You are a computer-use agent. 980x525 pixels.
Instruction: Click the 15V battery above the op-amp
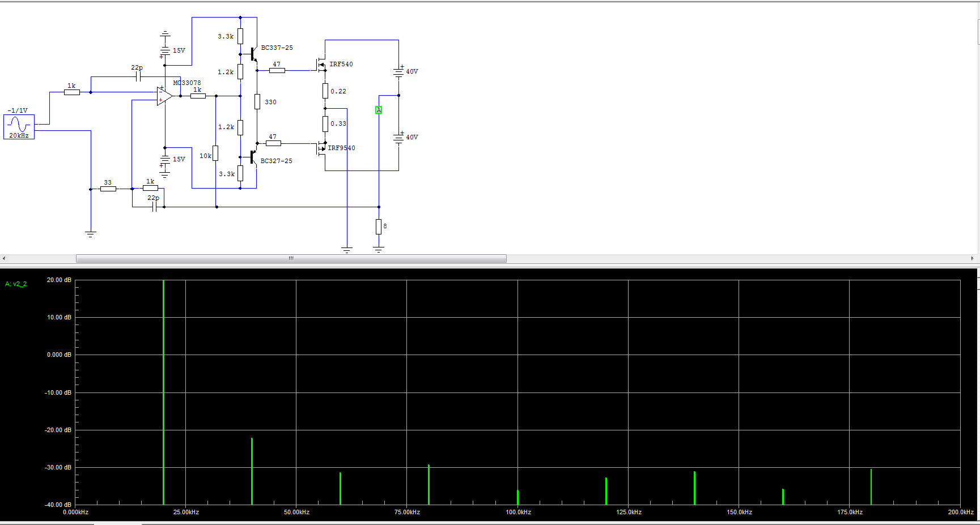(165, 51)
